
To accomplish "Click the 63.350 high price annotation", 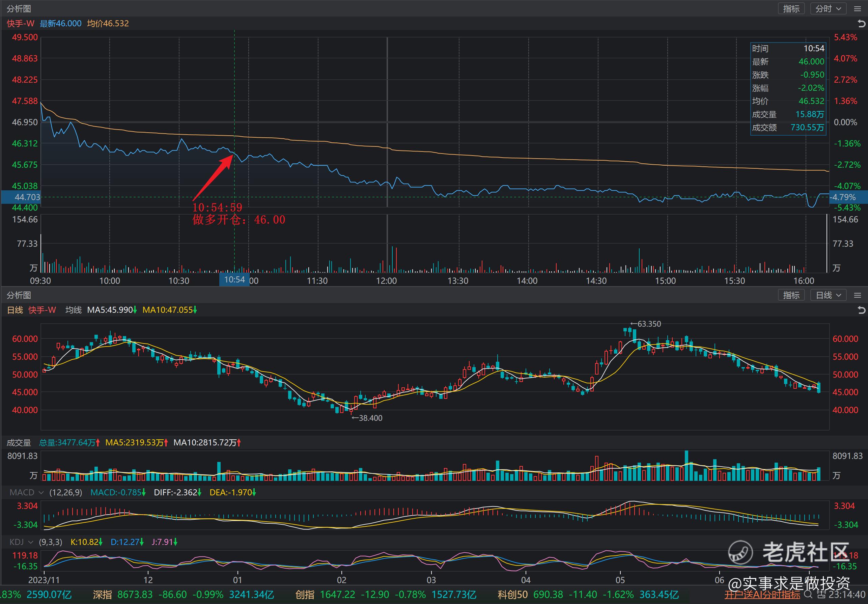I will click(646, 324).
